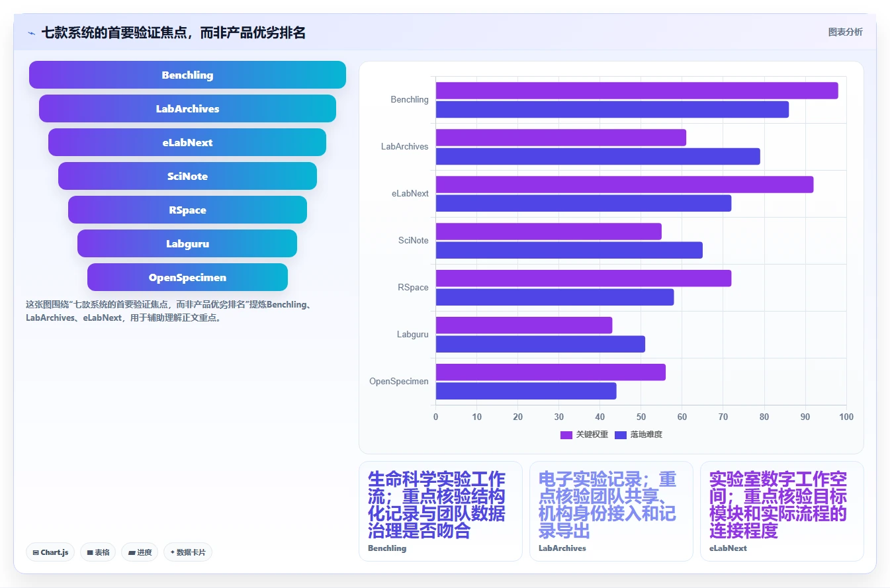Image resolution: width=890 pixels, height=588 pixels.
Task: Click the SciNote y-axis label
Action: pyautogui.click(x=414, y=241)
